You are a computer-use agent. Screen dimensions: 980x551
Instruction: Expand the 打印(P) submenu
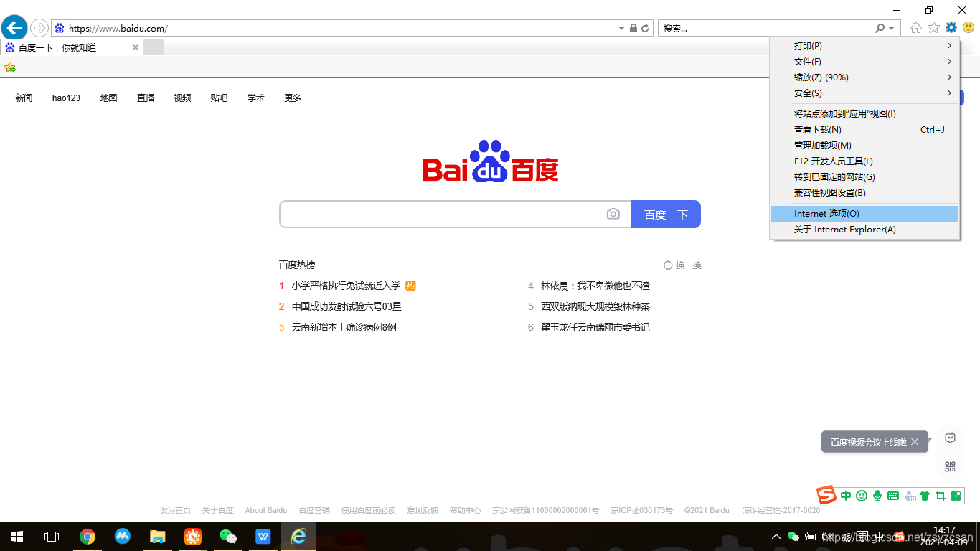864,46
